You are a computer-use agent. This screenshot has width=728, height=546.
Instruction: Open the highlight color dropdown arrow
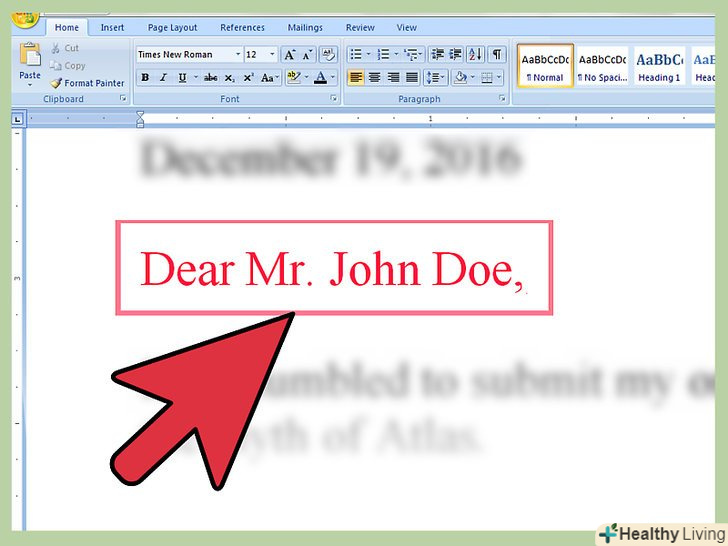pyautogui.click(x=306, y=78)
